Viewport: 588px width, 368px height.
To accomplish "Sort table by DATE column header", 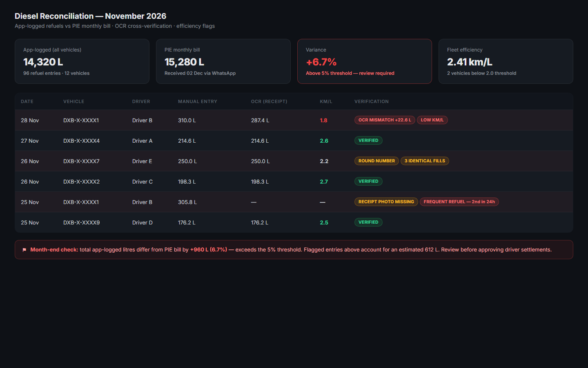I will (27, 101).
